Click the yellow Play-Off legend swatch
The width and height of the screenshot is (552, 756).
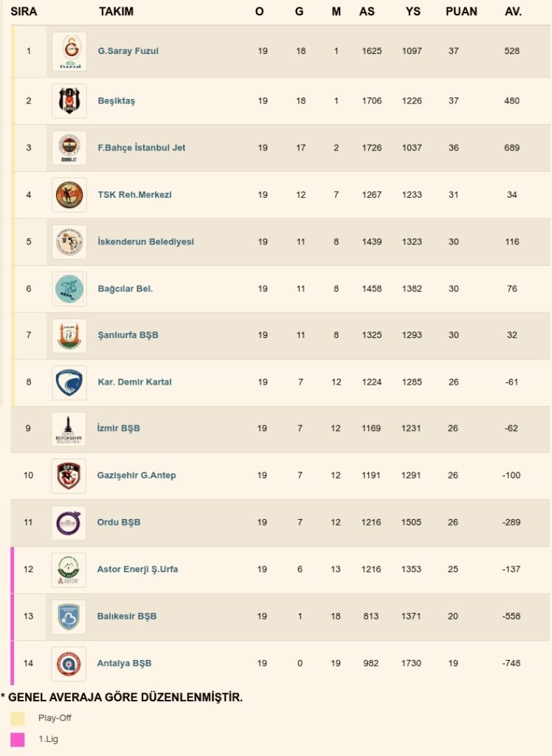[18, 718]
